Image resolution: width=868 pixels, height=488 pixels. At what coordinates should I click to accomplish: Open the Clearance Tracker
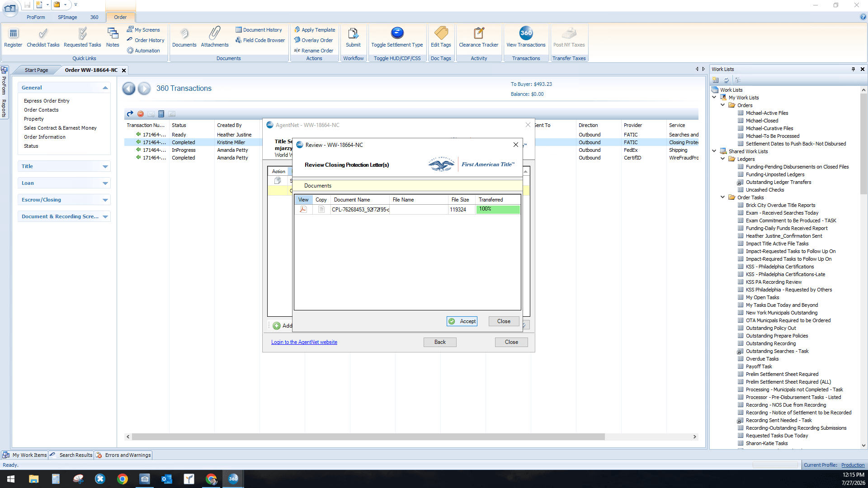479,37
